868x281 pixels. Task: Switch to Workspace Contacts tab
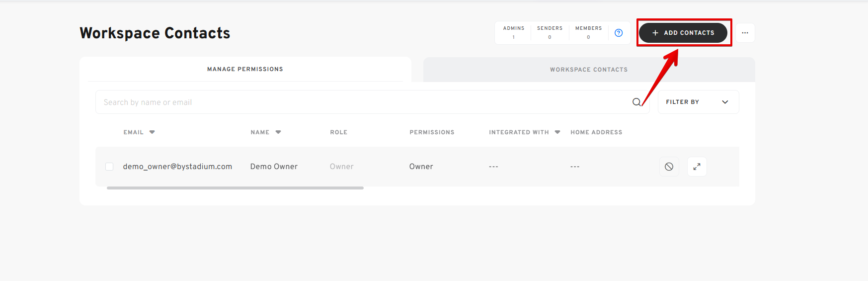pos(588,70)
